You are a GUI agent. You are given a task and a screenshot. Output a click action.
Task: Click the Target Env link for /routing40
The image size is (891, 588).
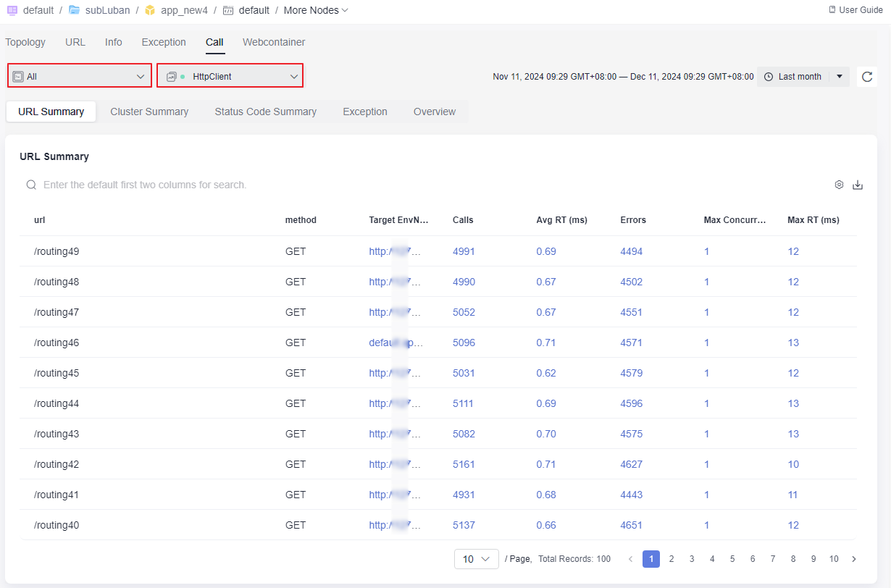pyautogui.click(x=396, y=525)
